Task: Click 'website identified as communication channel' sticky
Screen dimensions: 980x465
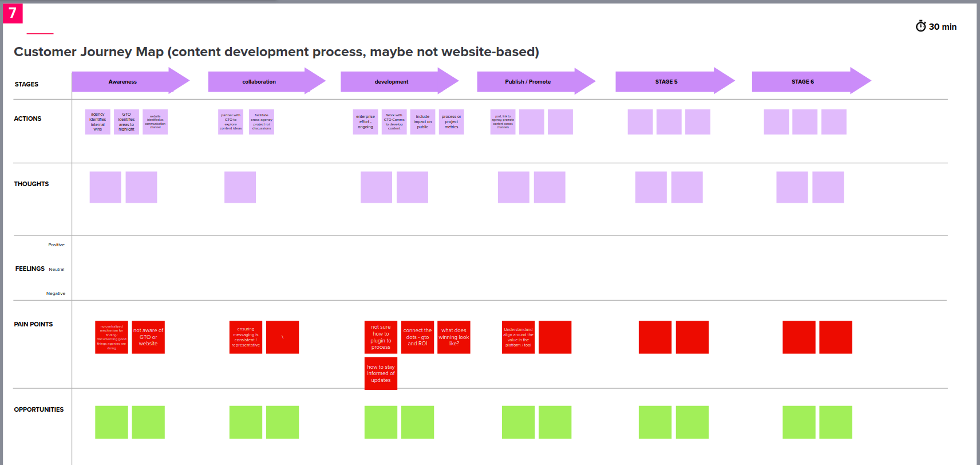Action: [155, 122]
